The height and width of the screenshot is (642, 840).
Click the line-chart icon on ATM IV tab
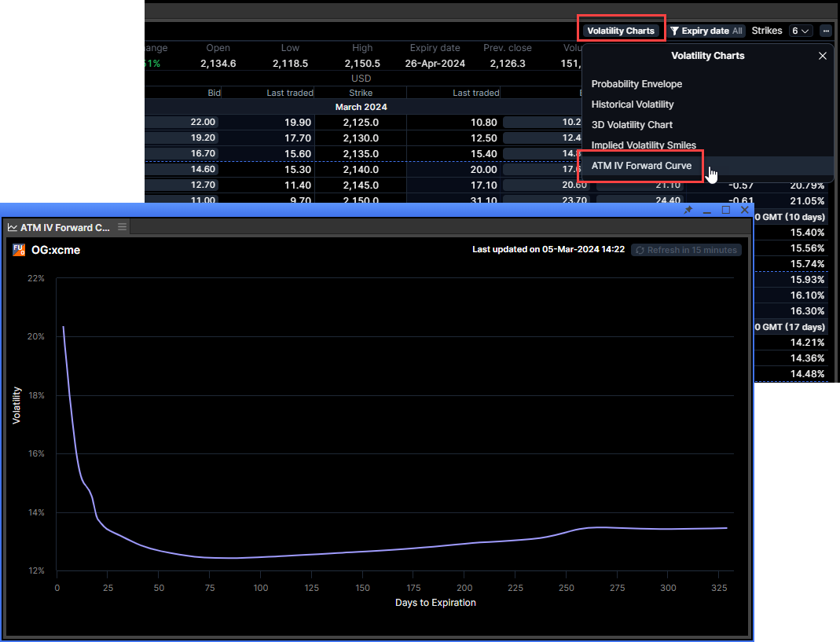[13, 226]
